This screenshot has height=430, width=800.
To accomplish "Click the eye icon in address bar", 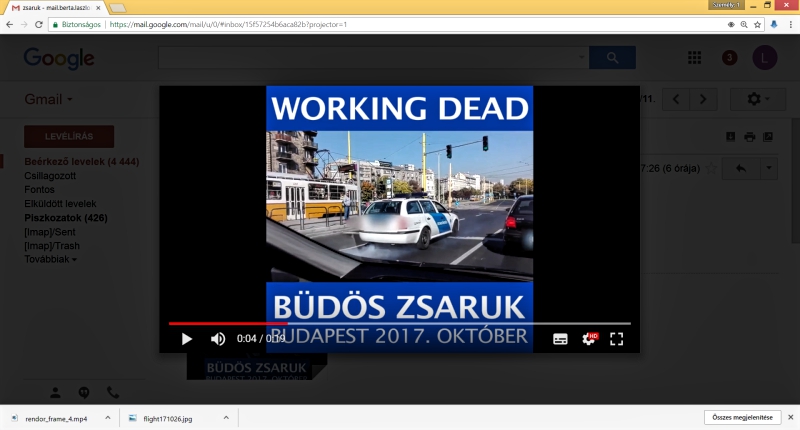I will (731, 24).
